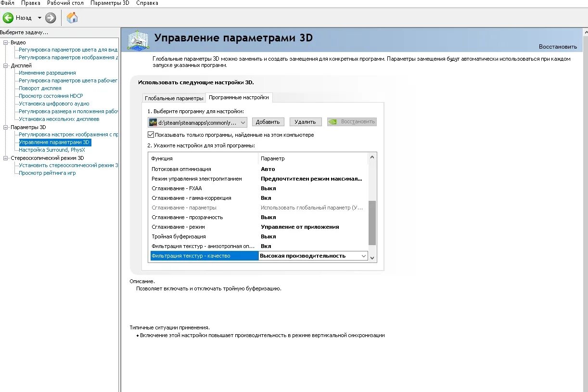
Task: Open Изменение разрешения task
Action: pos(47,73)
